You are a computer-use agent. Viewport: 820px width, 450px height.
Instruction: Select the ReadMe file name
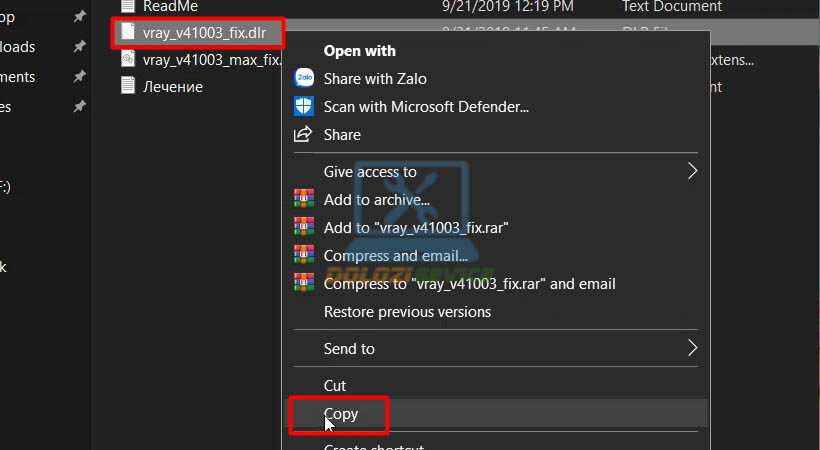tap(170, 6)
